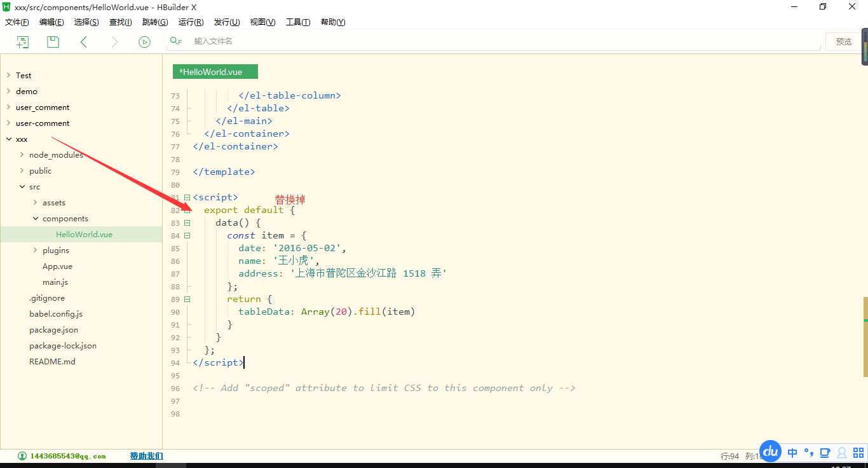The height and width of the screenshot is (468, 868).
Task: Open the 选择(S) menu
Action: 86,22
